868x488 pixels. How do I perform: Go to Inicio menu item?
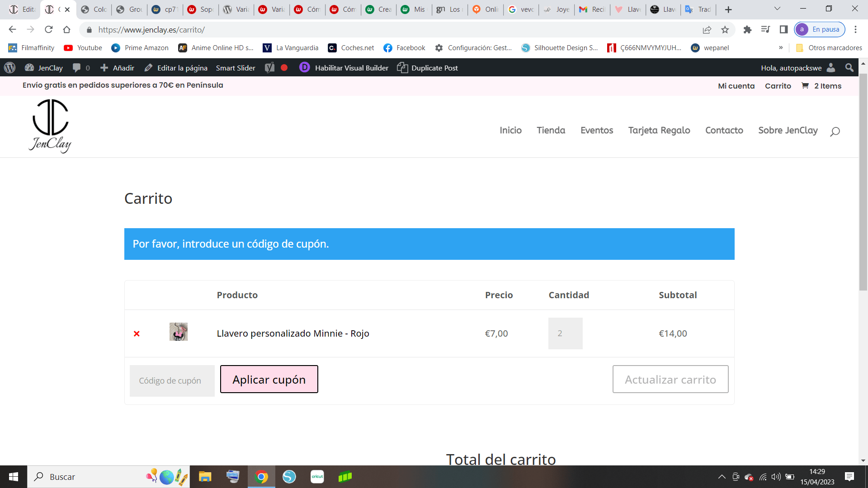pos(510,130)
